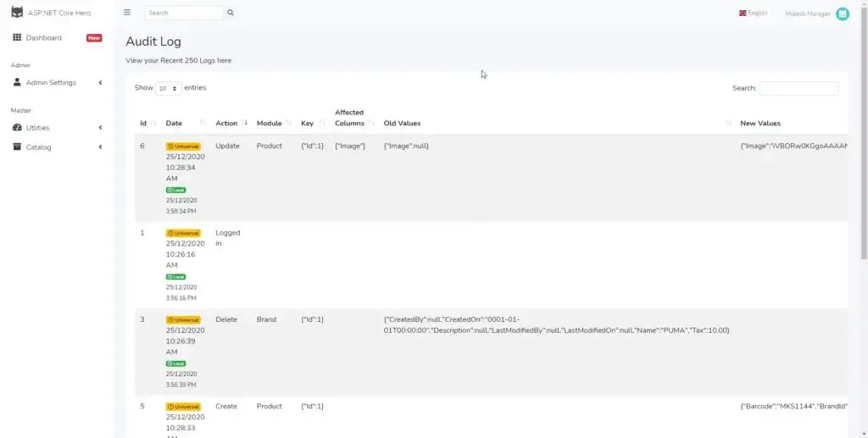Click 'Logged In' action cell

227,238
